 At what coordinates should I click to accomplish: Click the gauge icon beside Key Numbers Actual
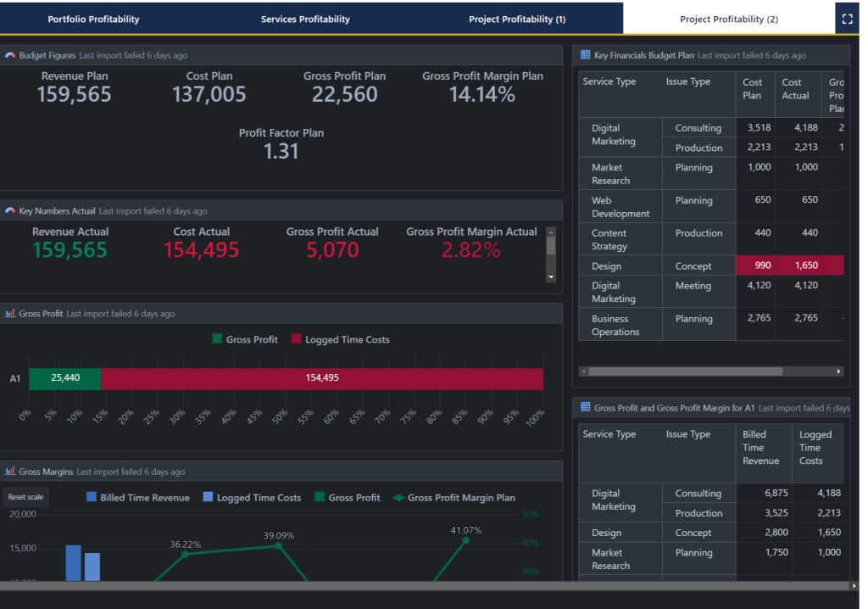coord(10,210)
